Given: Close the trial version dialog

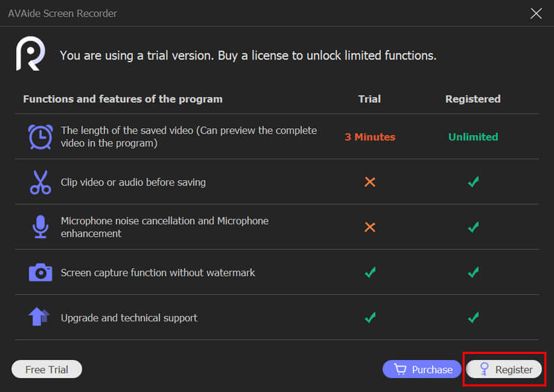Looking at the screenshot, I should click(536, 13).
